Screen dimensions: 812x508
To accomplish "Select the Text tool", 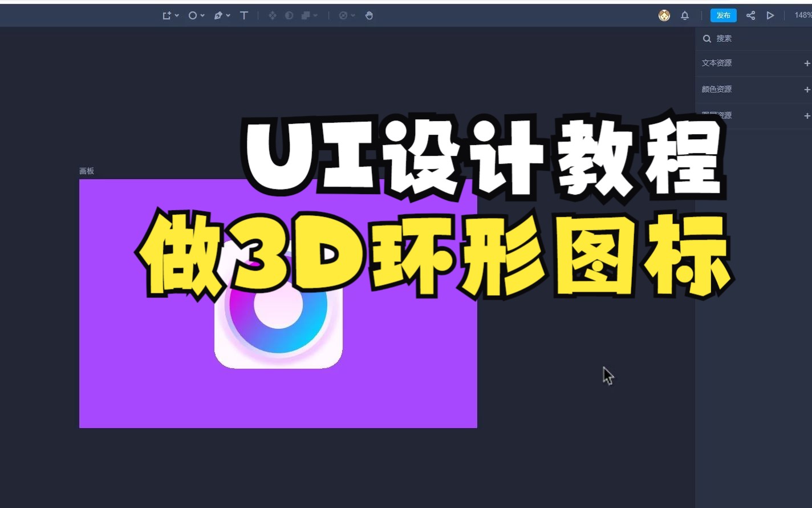I will [243, 15].
